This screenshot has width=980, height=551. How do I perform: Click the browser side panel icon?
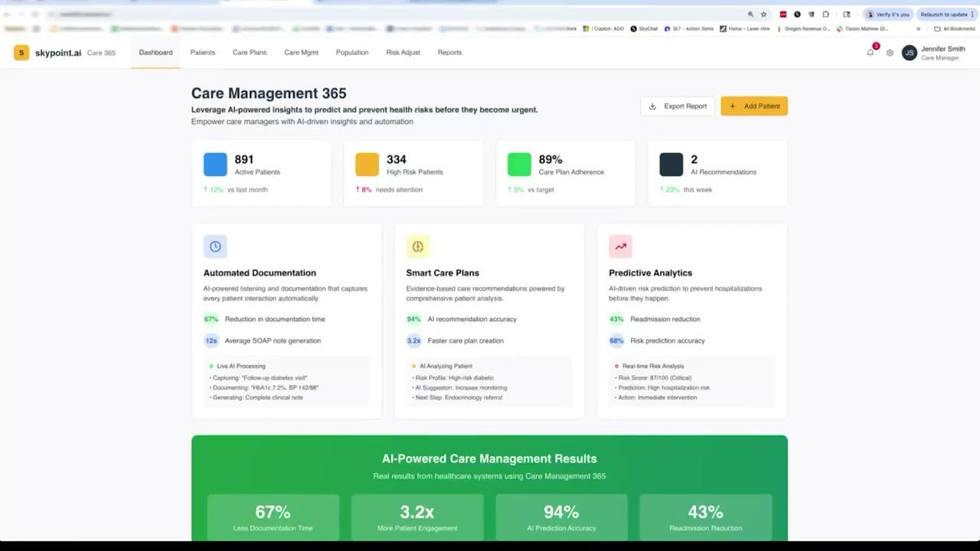(x=847, y=15)
